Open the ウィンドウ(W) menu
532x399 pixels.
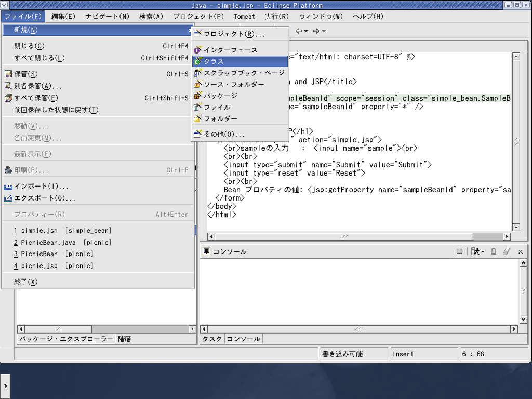(321, 16)
